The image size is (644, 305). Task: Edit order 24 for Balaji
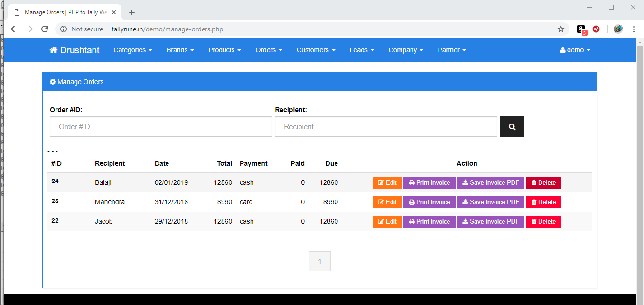(x=387, y=183)
